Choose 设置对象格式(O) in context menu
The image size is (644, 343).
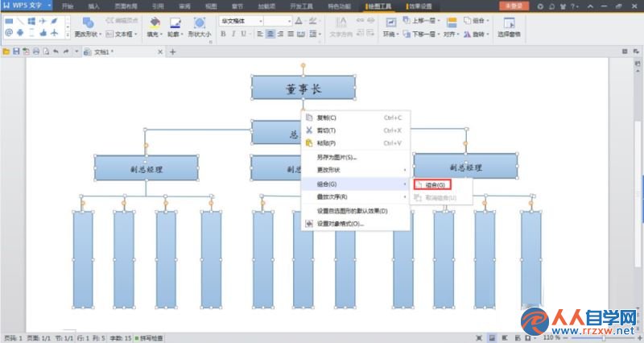click(x=355, y=224)
